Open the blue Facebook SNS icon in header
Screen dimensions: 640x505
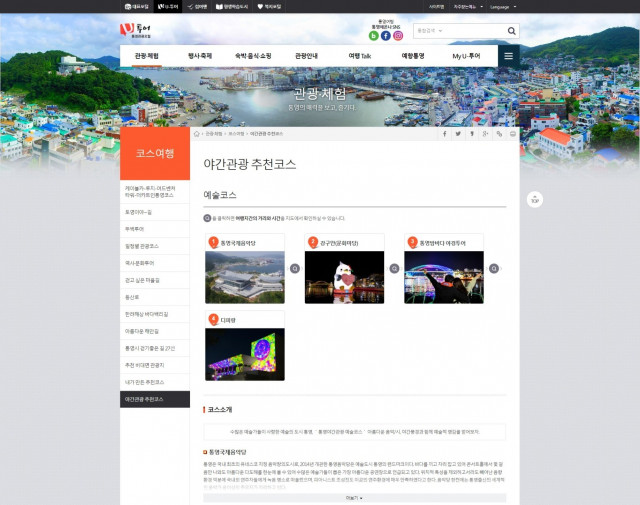click(x=386, y=36)
